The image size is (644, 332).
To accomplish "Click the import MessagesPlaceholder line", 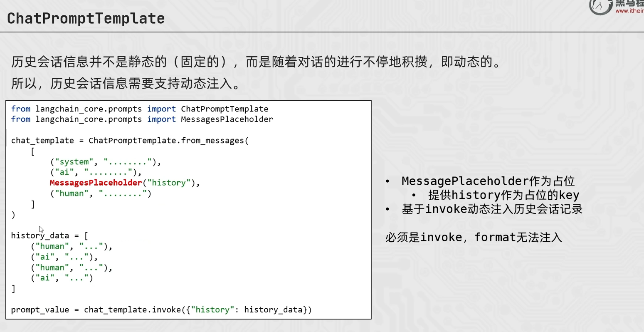I will click(142, 119).
